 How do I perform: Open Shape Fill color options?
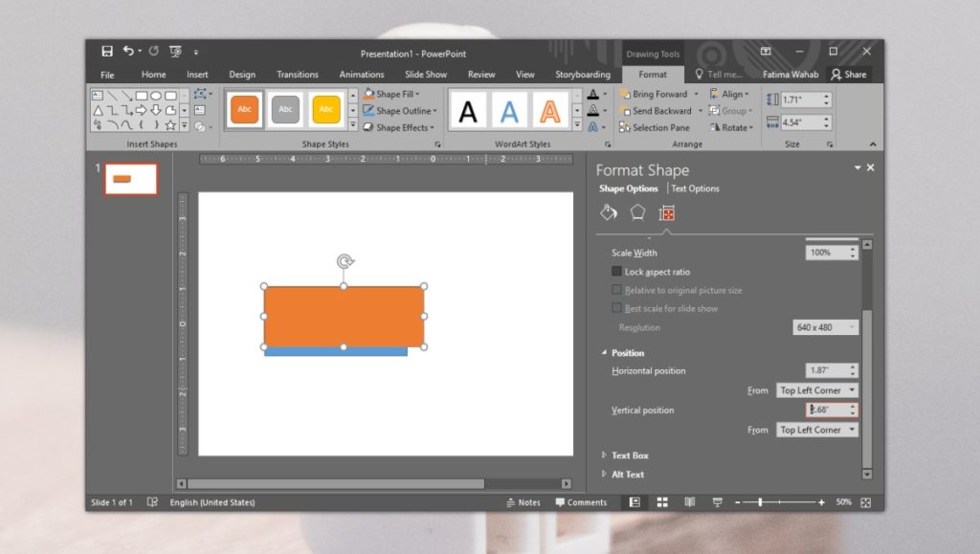(x=392, y=93)
